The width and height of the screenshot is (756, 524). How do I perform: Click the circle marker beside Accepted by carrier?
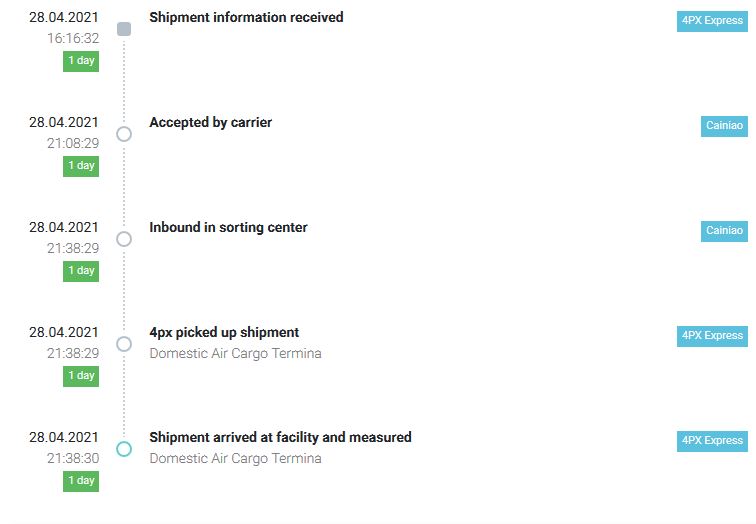(x=124, y=134)
